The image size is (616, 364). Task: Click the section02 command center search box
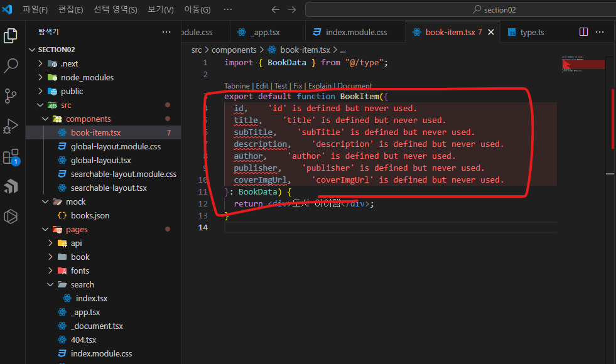pyautogui.click(x=460, y=9)
